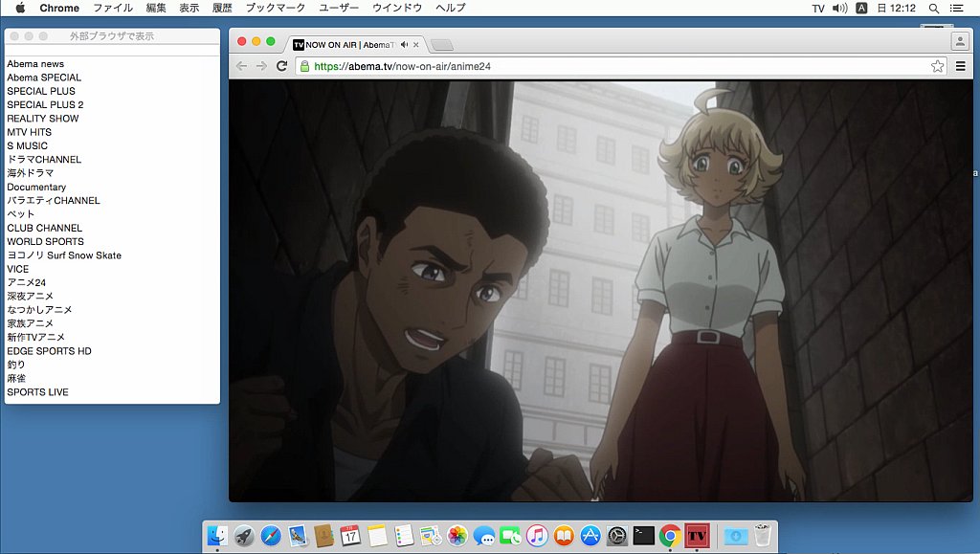Image resolution: width=980 pixels, height=554 pixels.
Task: Open Reminders list icon in Dock
Action: click(404, 536)
